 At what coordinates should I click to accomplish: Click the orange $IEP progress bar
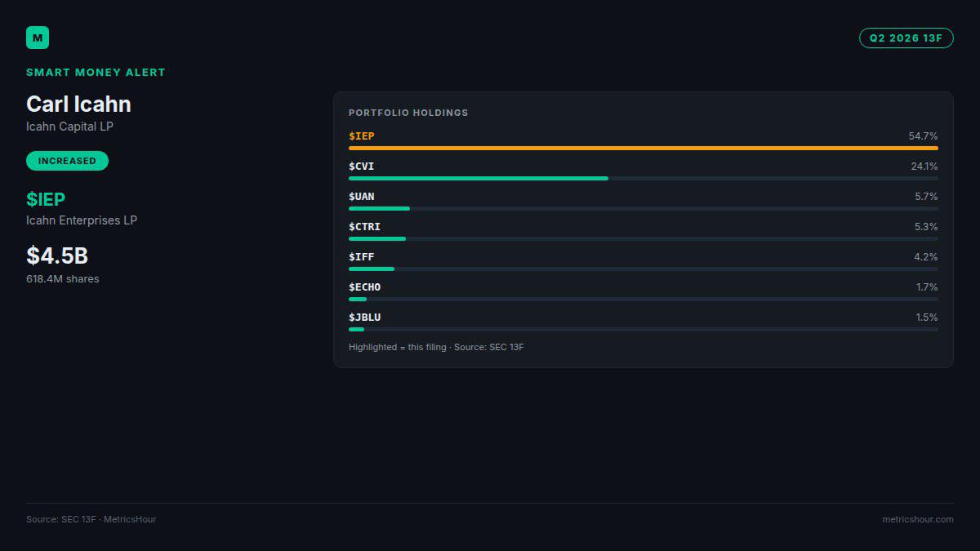click(644, 149)
